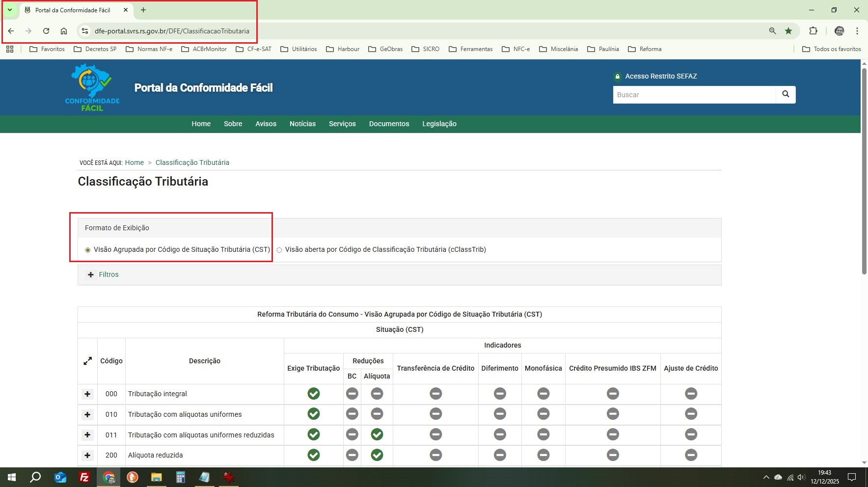This screenshot has height=487, width=868.
Task: Click the page vertical scrollbar
Action: click(864, 172)
